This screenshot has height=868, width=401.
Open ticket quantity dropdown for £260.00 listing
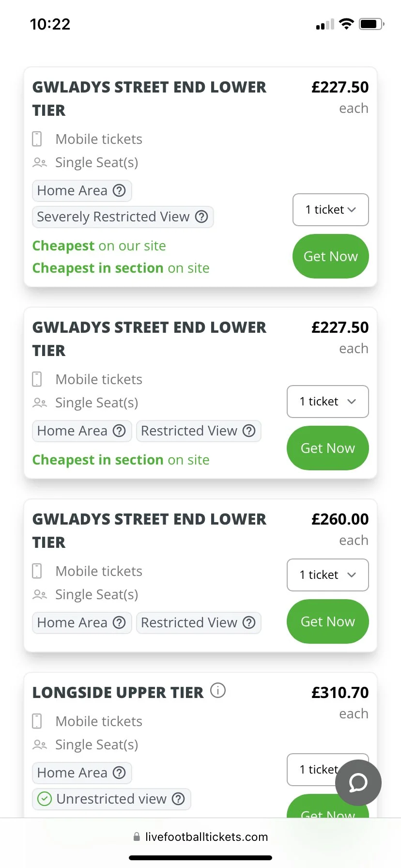coord(327,575)
